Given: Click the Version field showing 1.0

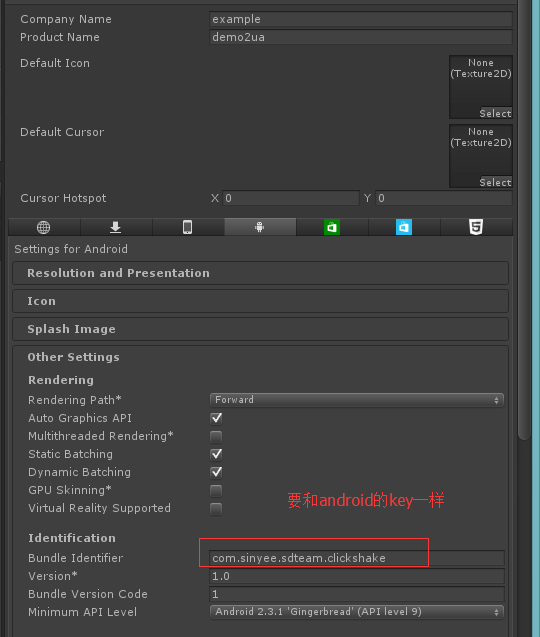Looking at the screenshot, I should click(x=357, y=576).
